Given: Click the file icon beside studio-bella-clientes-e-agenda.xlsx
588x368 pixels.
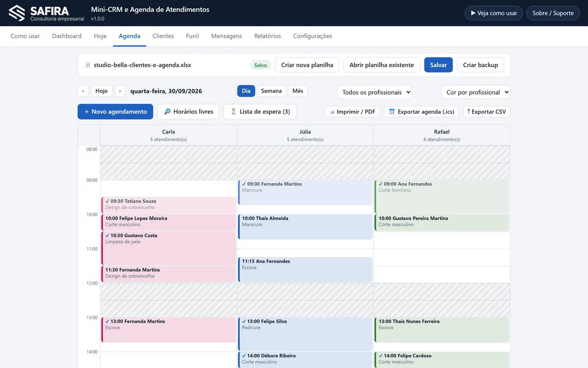Looking at the screenshot, I should click(88, 65).
